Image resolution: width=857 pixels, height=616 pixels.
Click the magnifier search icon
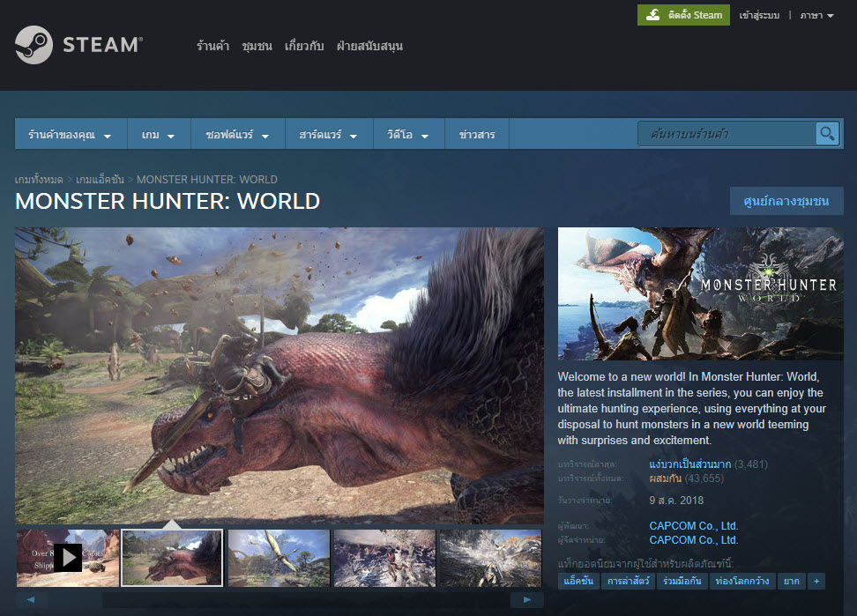(827, 134)
